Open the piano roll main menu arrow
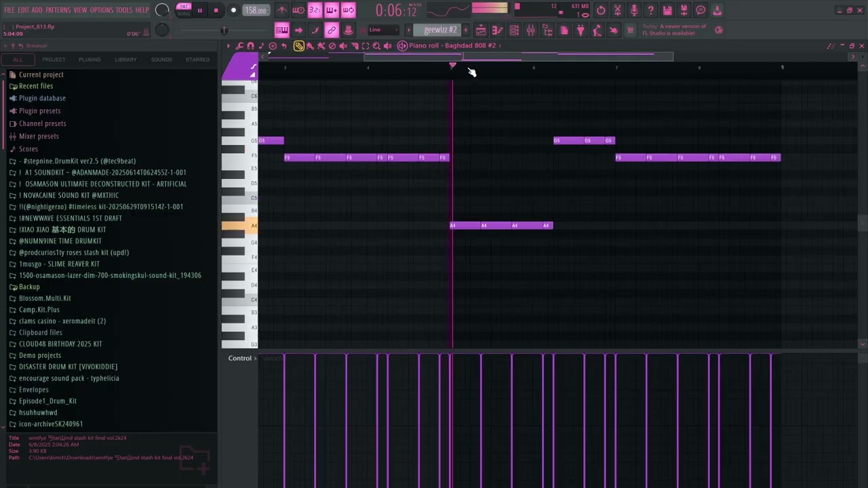Viewport: 868px width, 488px height. (229, 46)
